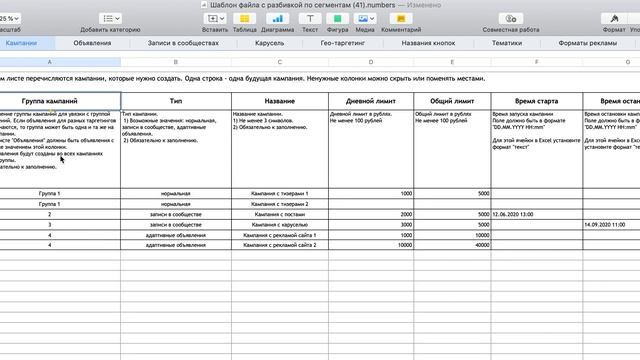640x360 pixels.
Task: Select column C header
Action: coord(280,62)
